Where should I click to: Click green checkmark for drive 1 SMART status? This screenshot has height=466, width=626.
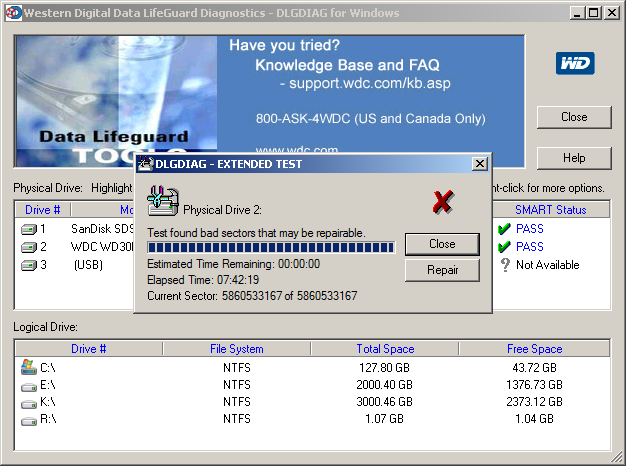504,229
